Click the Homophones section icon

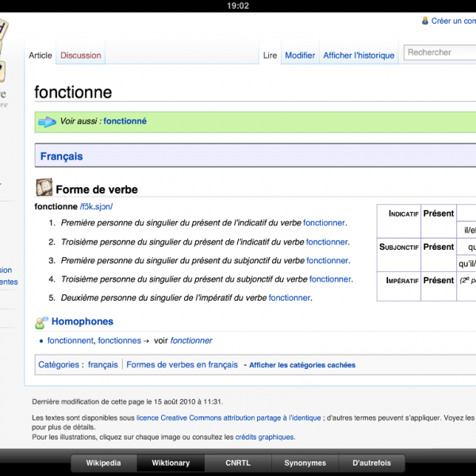42,322
